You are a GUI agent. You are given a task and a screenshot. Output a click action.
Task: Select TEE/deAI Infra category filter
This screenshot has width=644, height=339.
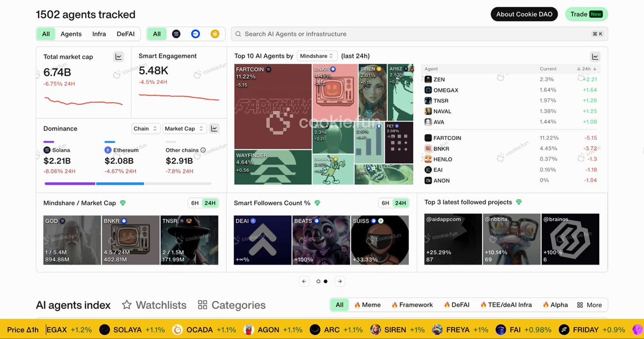click(506, 305)
